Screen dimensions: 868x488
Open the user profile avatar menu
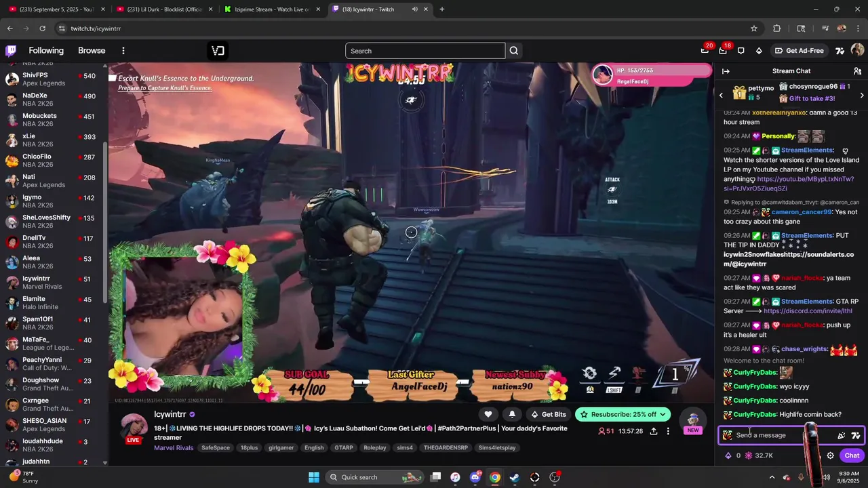pos(857,50)
